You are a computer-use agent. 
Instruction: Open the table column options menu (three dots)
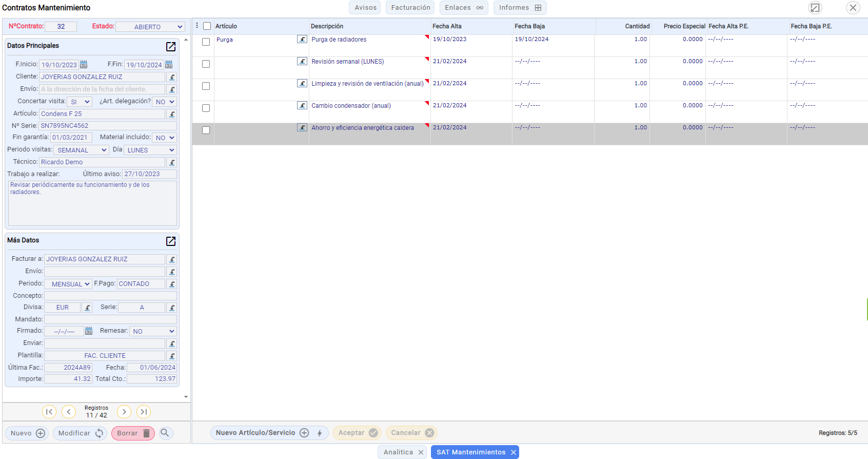pos(197,26)
